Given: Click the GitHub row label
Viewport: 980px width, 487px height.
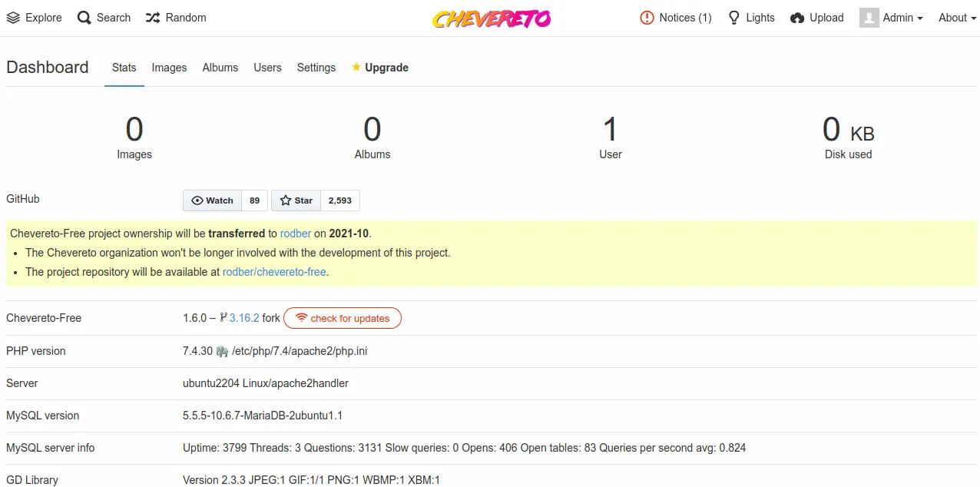Looking at the screenshot, I should pyautogui.click(x=23, y=199).
